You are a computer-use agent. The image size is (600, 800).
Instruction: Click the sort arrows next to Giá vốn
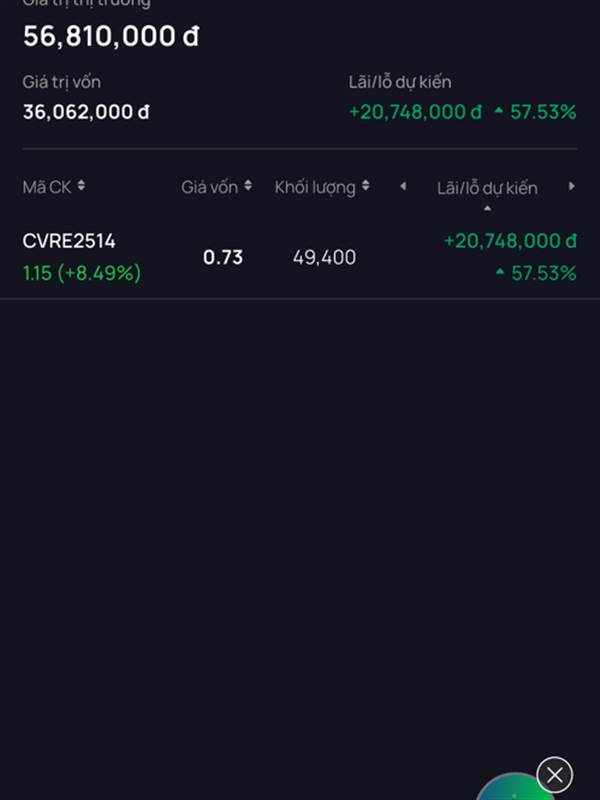click(248, 186)
